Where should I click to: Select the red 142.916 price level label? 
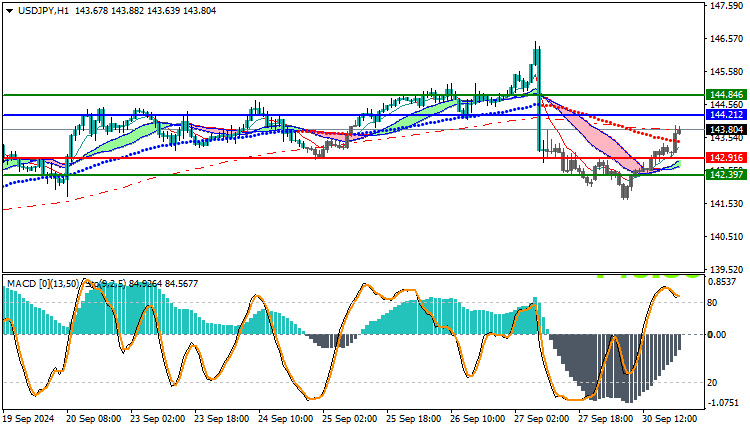coord(727,158)
